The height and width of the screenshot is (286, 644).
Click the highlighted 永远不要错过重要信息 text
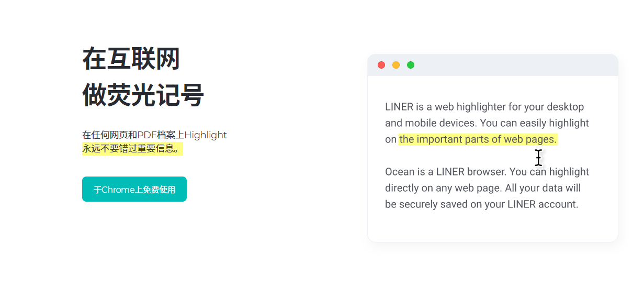tap(132, 149)
